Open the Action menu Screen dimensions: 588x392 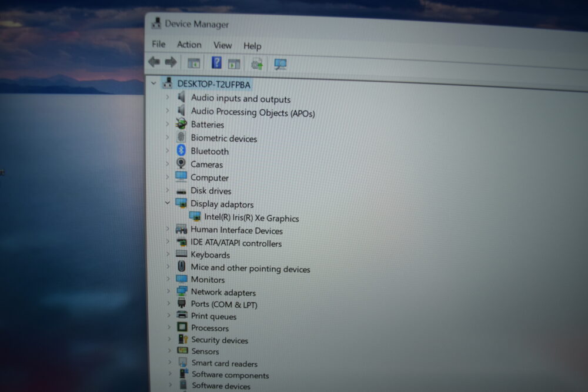coord(189,45)
